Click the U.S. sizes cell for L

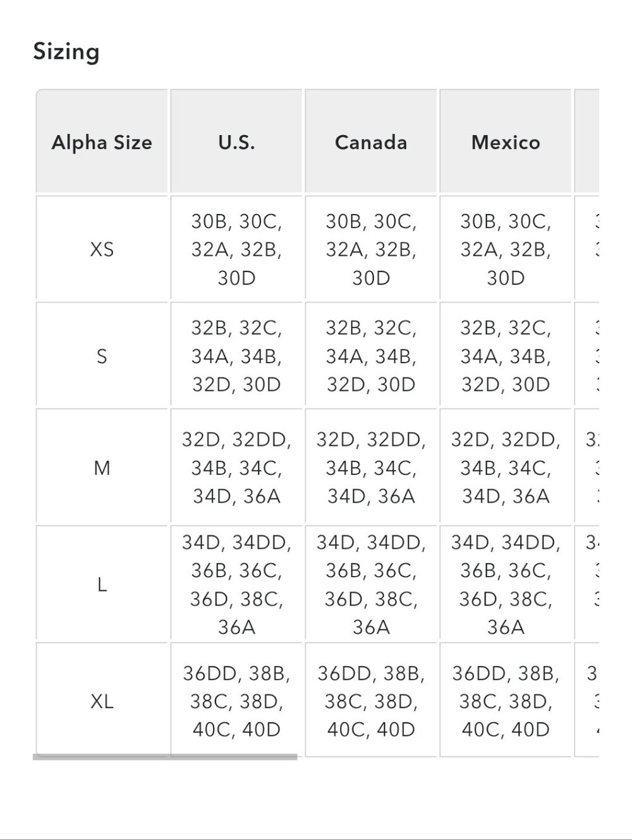tap(236, 584)
